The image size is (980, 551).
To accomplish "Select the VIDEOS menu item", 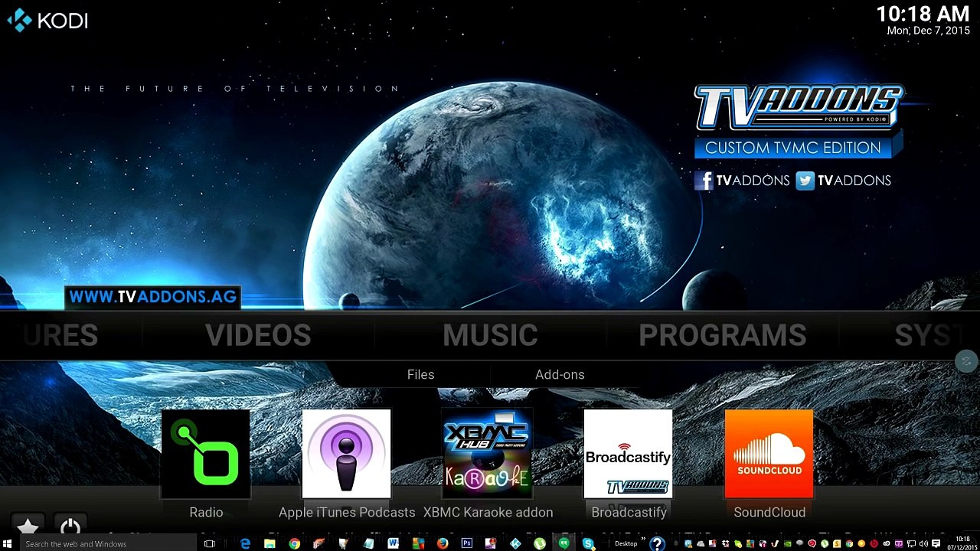I will click(258, 335).
